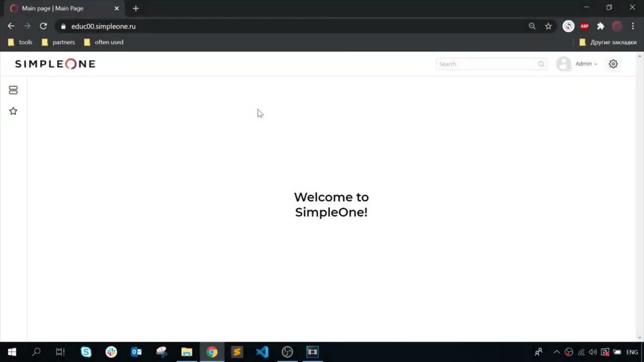The image size is (644, 362).
Task: Open the partners bookmarks folder
Action: [58, 42]
